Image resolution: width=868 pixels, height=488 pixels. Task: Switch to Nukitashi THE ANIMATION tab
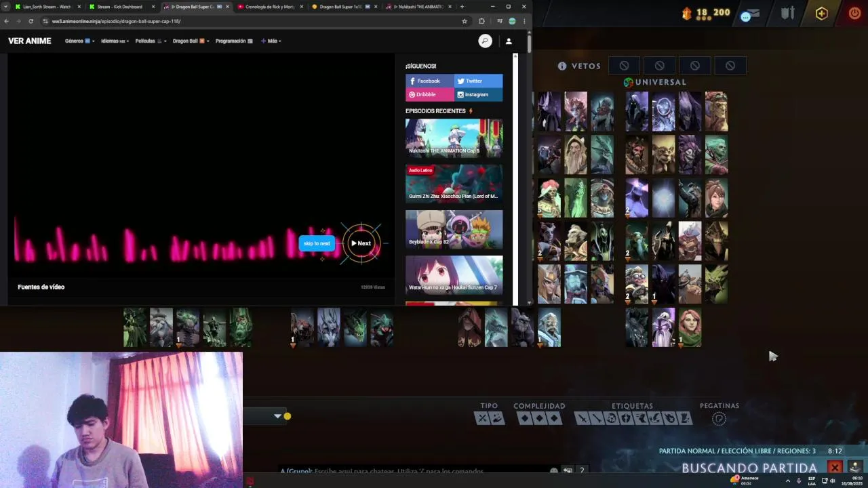pos(417,7)
